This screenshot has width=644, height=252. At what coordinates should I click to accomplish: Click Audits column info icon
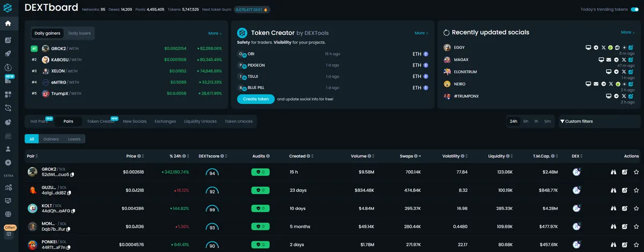point(268,156)
